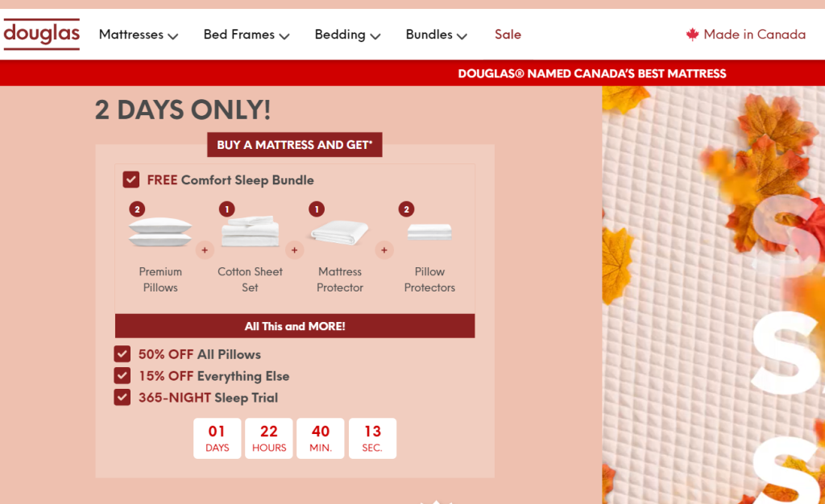Click the plus icon before Pillow Protectors
This screenshot has width=825, height=504.
click(384, 250)
